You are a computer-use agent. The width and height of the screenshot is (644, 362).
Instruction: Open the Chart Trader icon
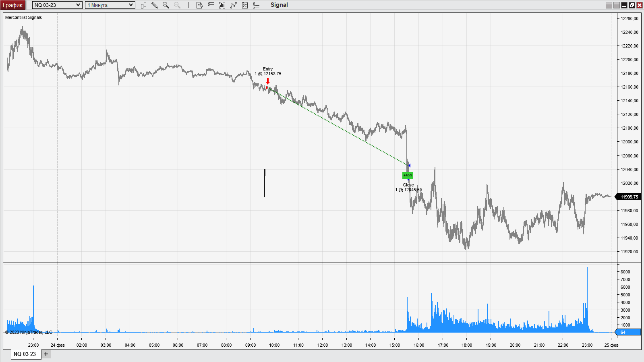pos(211,5)
